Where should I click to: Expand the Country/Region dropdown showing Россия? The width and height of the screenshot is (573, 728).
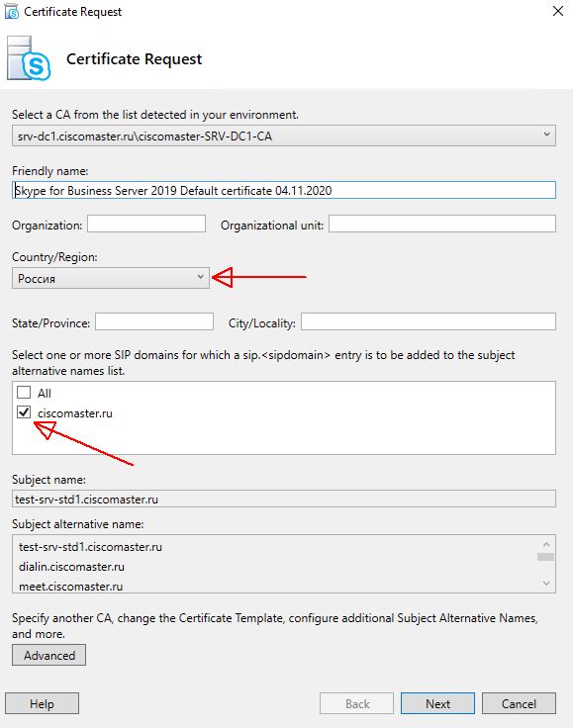(111, 278)
